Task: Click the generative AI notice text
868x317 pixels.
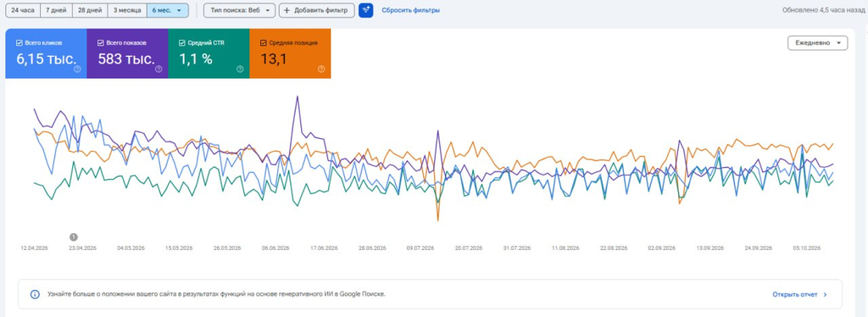Action: 216,294
